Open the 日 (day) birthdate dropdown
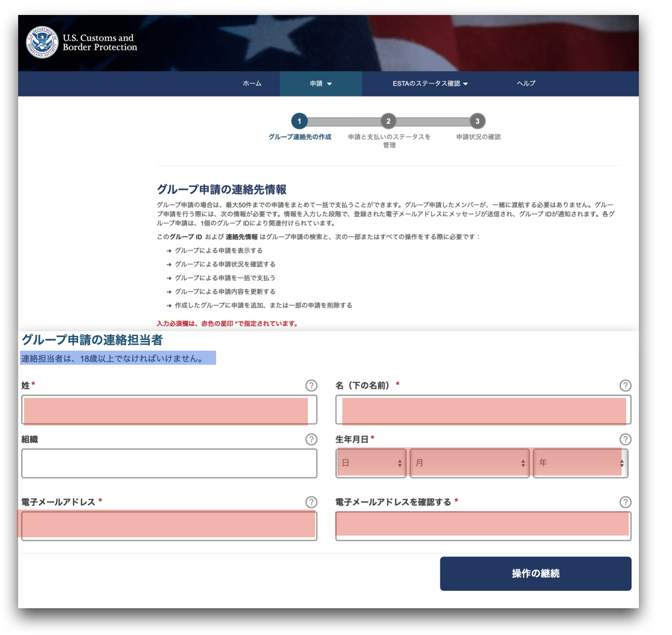This screenshot has width=672, height=635. (x=371, y=463)
